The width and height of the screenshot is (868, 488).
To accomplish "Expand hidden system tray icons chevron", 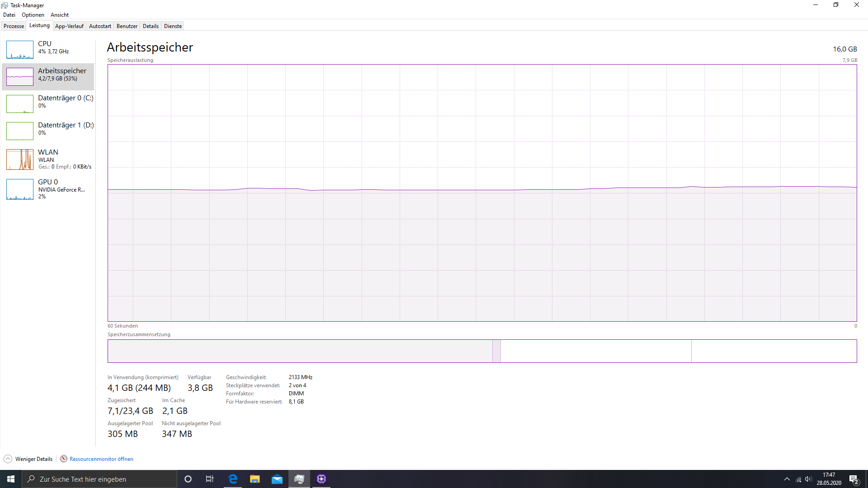I will (787, 479).
